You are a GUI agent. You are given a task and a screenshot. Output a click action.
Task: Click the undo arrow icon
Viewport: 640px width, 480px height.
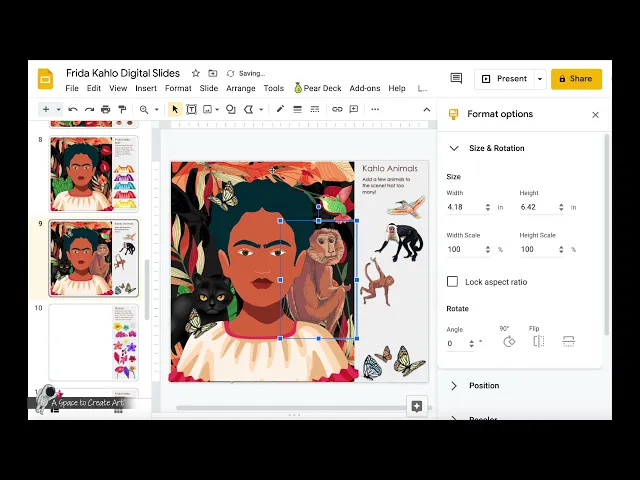[x=73, y=109]
